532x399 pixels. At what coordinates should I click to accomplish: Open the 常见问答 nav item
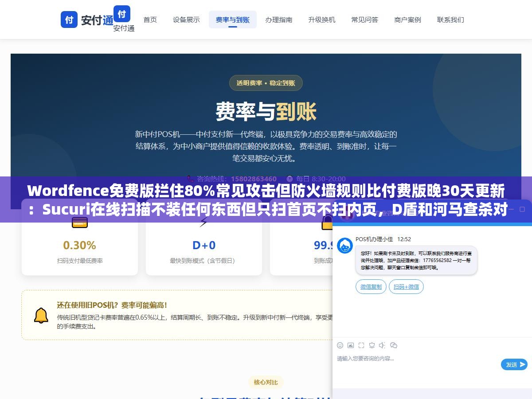point(365,20)
